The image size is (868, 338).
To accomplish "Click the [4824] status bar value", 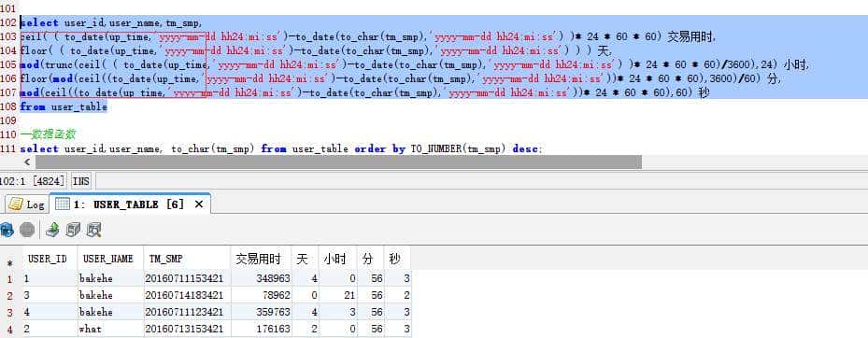I will (49, 181).
